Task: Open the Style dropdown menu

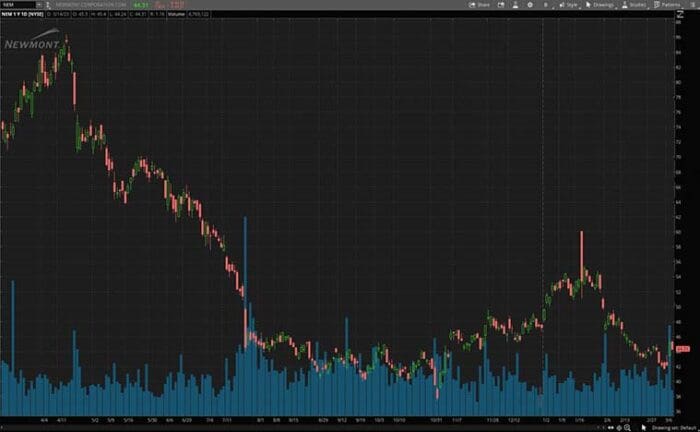Action: tap(569, 5)
